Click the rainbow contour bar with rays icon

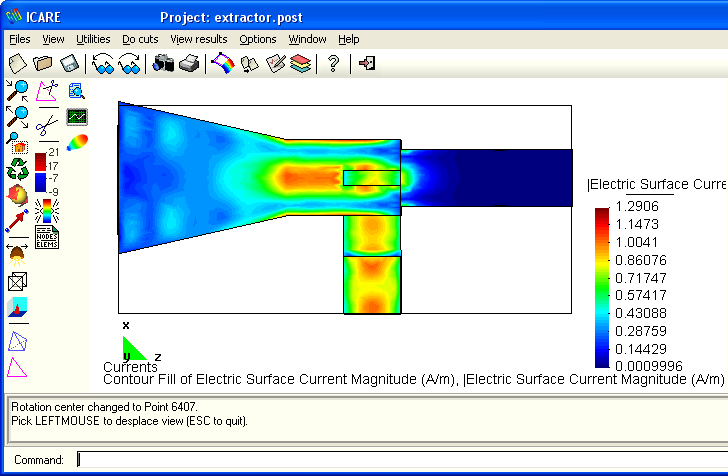pyautogui.click(x=47, y=211)
